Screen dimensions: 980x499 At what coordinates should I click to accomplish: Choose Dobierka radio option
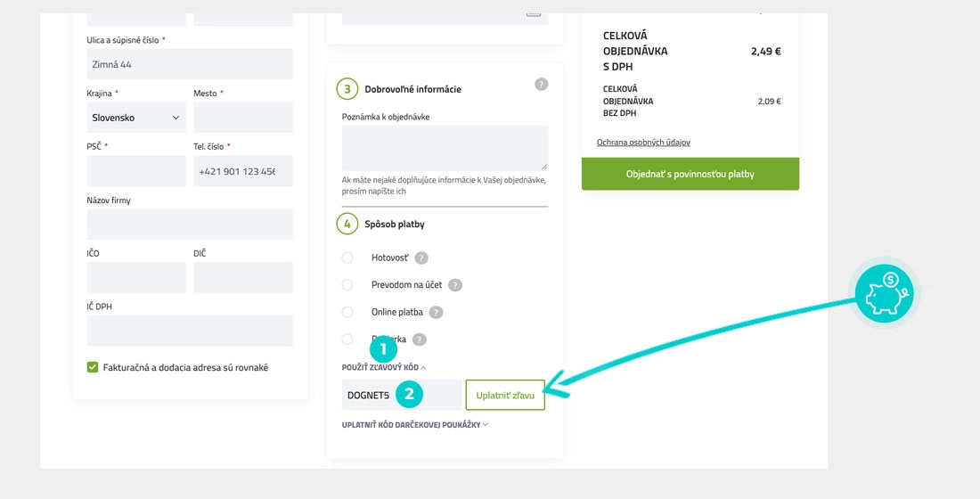347,339
